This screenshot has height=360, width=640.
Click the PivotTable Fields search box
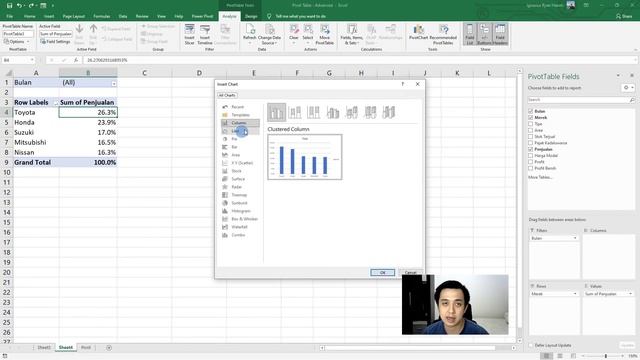point(581,100)
